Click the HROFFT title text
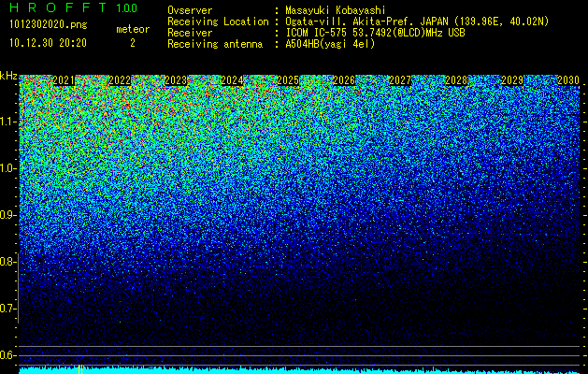 (58, 7)
